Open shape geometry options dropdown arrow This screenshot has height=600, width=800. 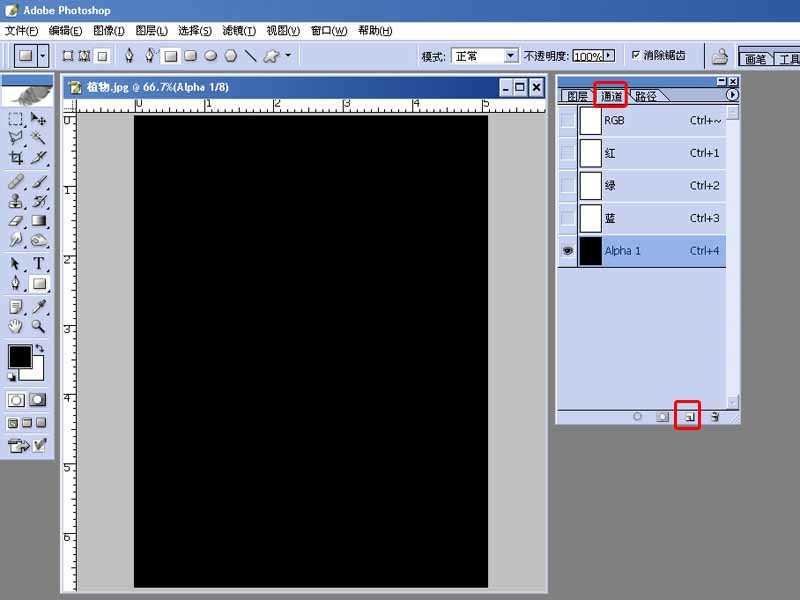click(288, 55)
